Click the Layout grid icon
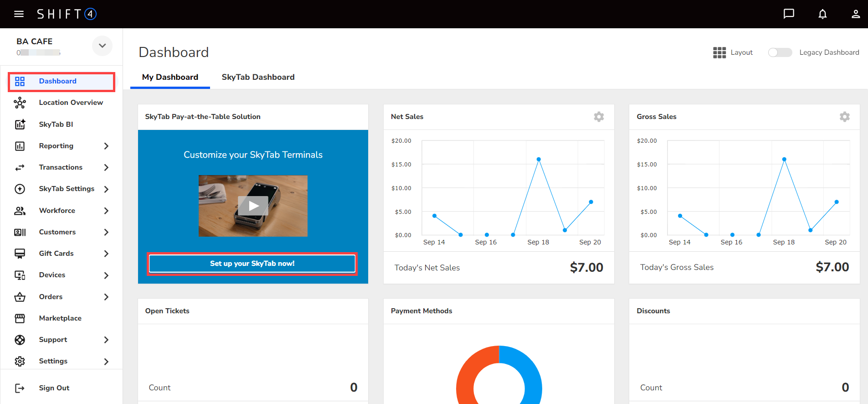Screen dimensions: 868x404 719,52
